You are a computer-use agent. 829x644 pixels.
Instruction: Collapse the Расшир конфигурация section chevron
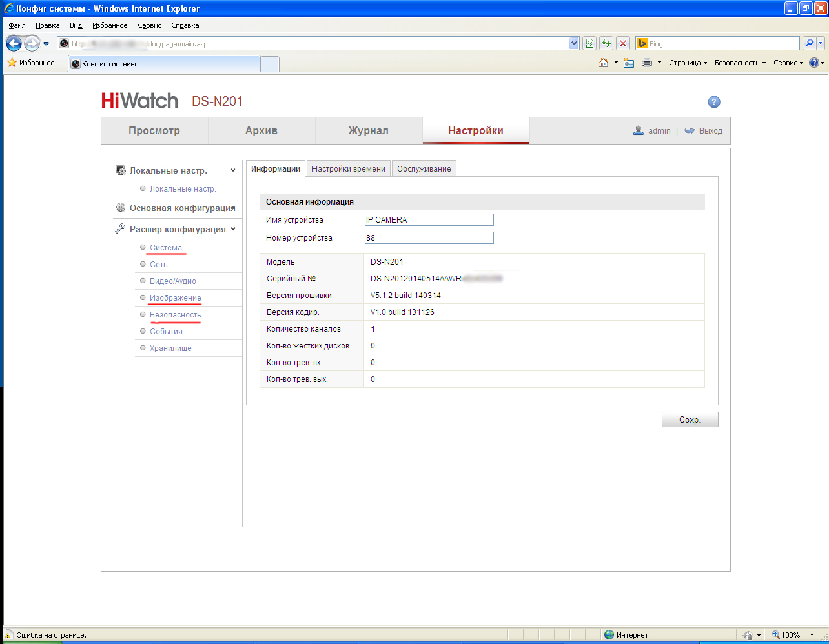233,229
